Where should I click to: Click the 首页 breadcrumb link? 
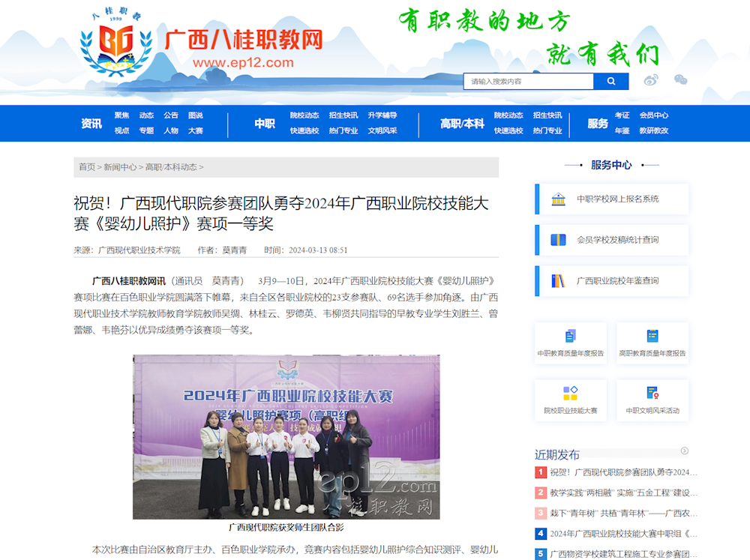pos(87,167)
